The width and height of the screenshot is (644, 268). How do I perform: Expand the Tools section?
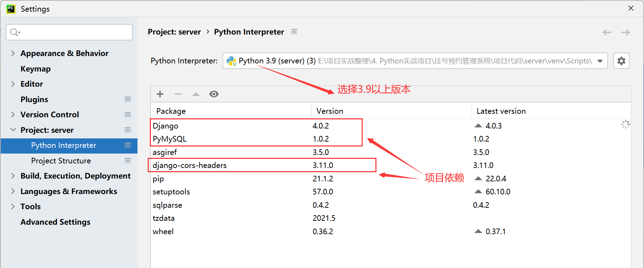point(13,206)
